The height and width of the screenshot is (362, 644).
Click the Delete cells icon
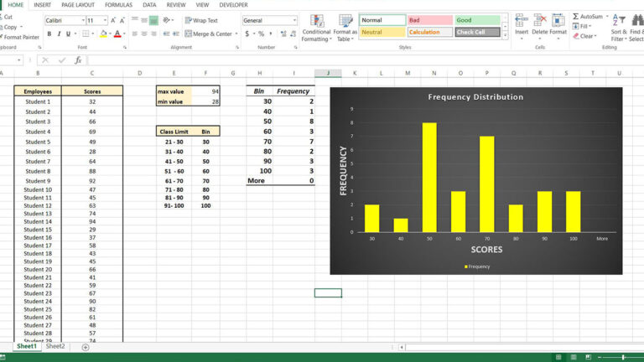[x=539, y=23]
